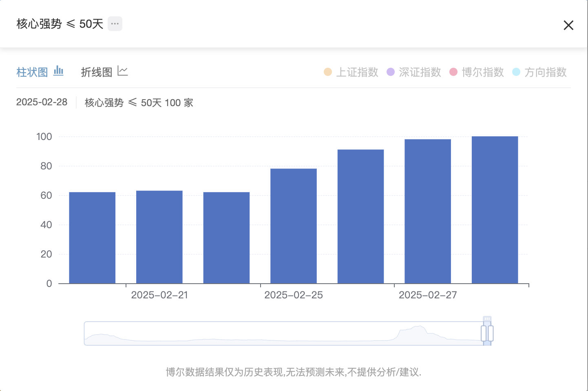Viewport: 588px width, 391px height.
Task: Click the top grip on the zoom slider
Action: (487, 319)
